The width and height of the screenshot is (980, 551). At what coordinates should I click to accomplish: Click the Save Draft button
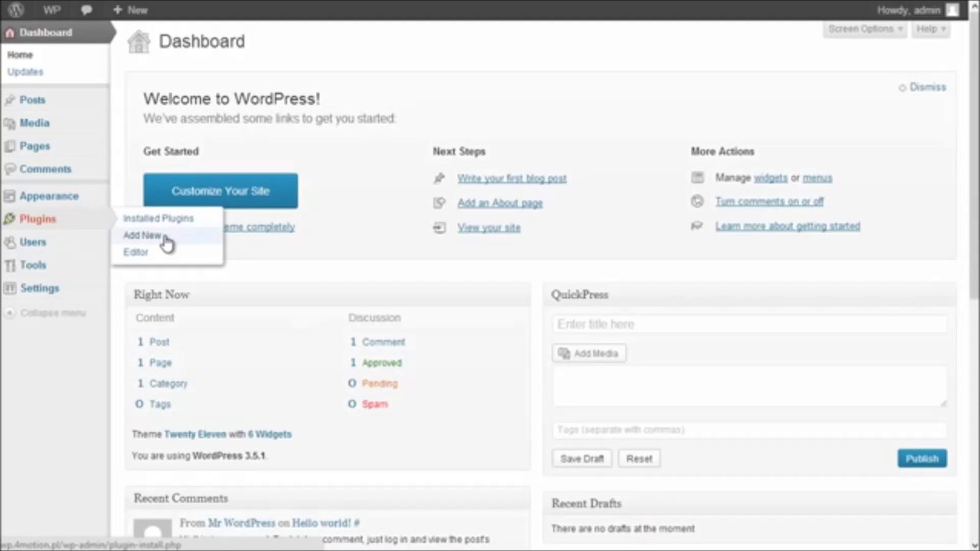pyautogui.click(x=582, y=458)
